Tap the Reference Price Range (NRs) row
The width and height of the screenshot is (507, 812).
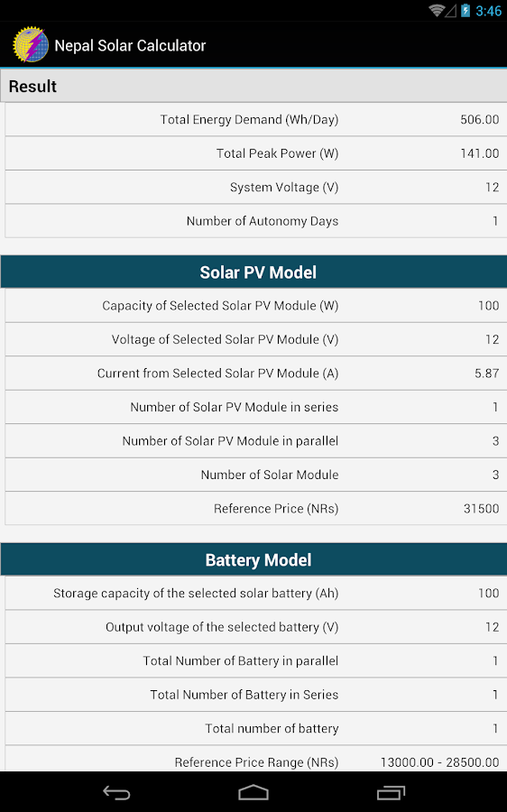(x=255, y=759)
